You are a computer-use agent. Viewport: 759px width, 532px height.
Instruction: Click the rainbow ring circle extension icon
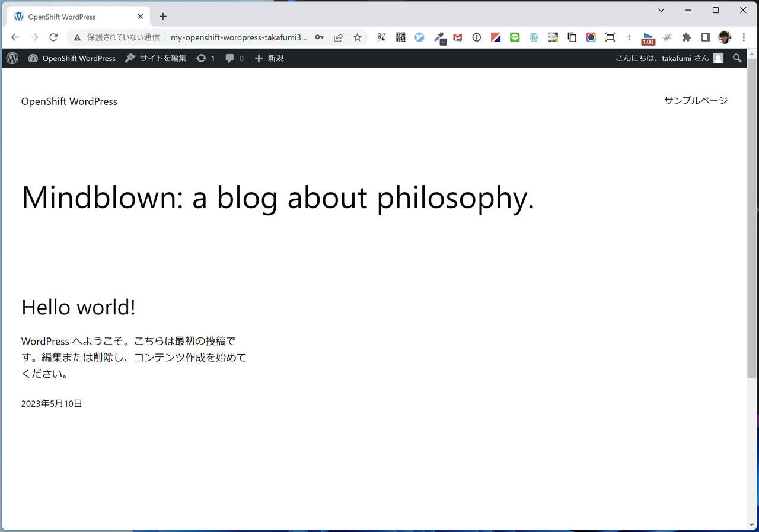[591, 37]
